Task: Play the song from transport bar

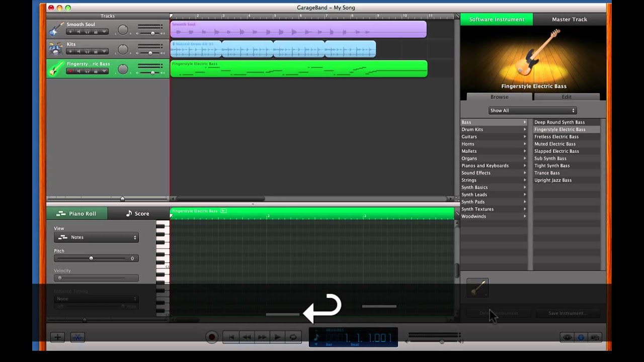Action: [277, 337]
